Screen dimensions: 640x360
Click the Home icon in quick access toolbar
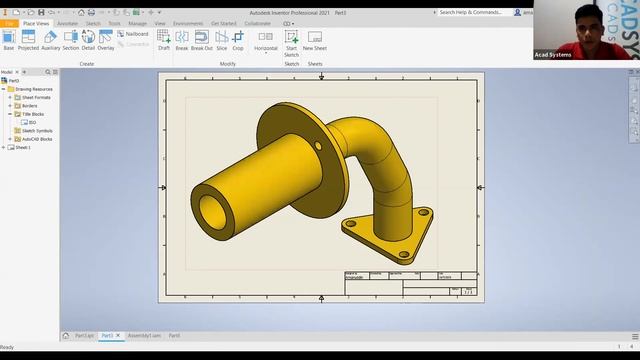pyautogui.click(x=81, y=13)
